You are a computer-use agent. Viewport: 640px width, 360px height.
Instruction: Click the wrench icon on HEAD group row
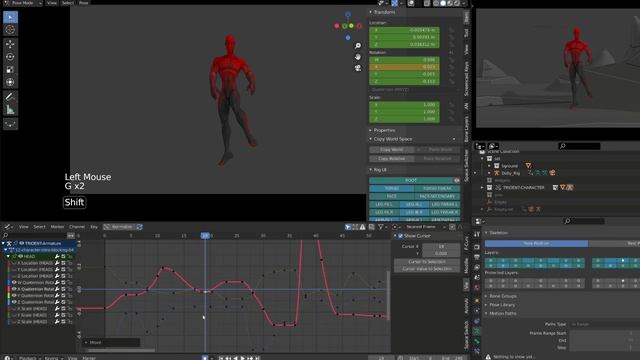point(57,256)
